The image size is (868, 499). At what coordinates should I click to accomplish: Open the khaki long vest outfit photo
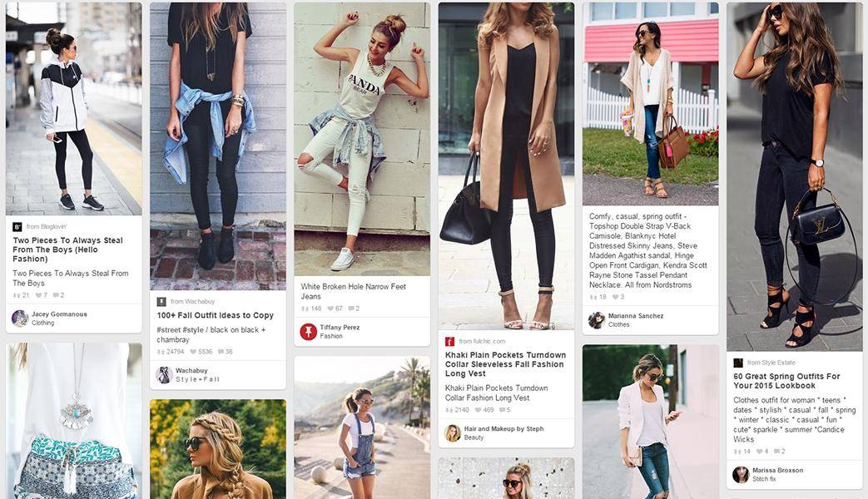[506, 166]
